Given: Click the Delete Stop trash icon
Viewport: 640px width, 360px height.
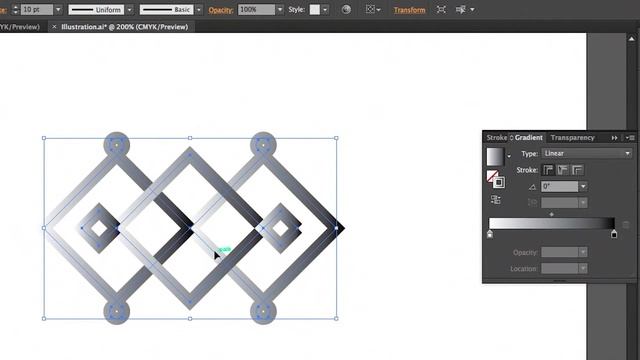Looking at the screenshot, I should (x=626, y=225).
